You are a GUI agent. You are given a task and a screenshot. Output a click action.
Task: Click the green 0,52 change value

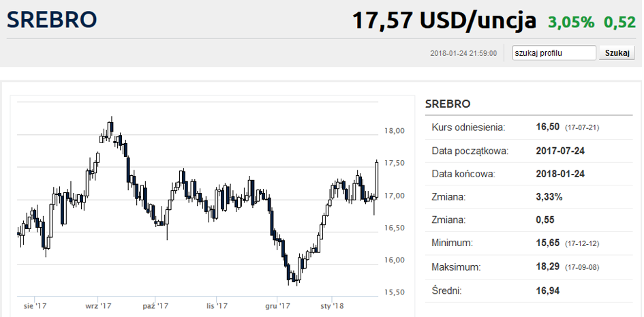point(619,22)
